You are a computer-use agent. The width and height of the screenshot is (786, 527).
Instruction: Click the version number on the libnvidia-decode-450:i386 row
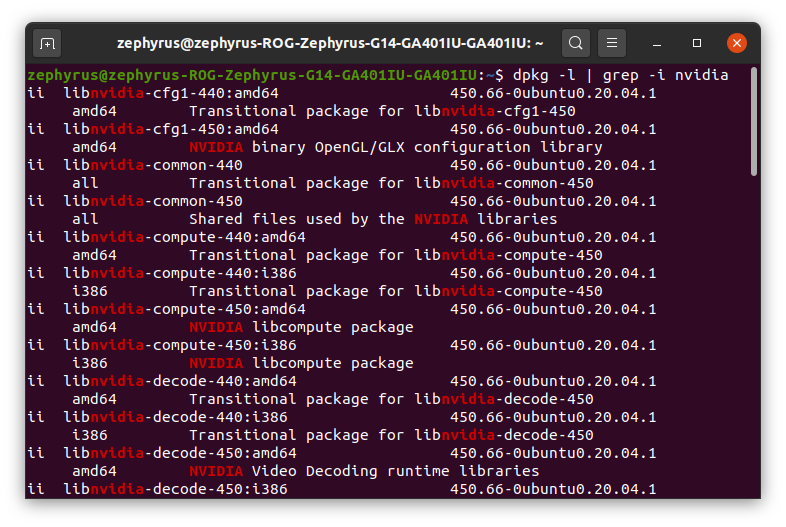(553, 489)
